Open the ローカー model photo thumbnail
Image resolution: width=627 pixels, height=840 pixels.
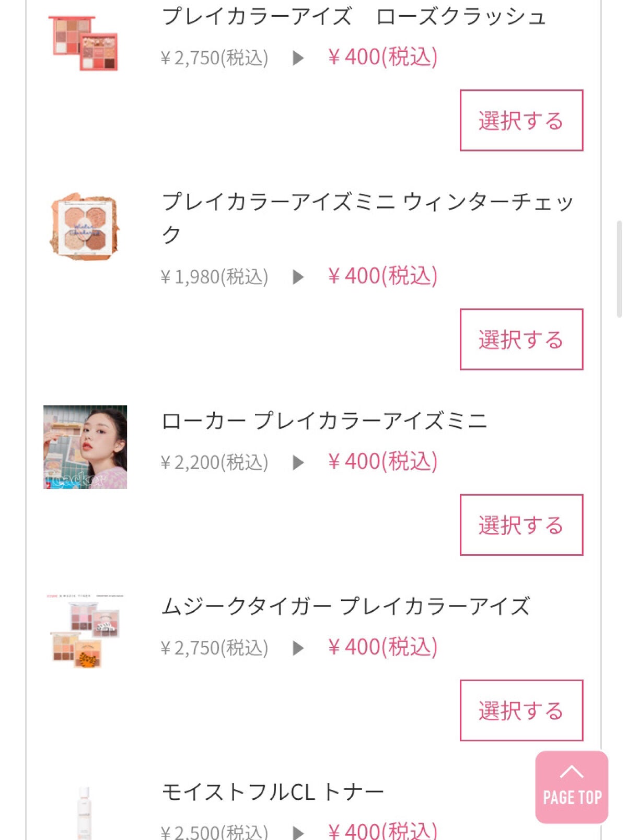[85, 447]
